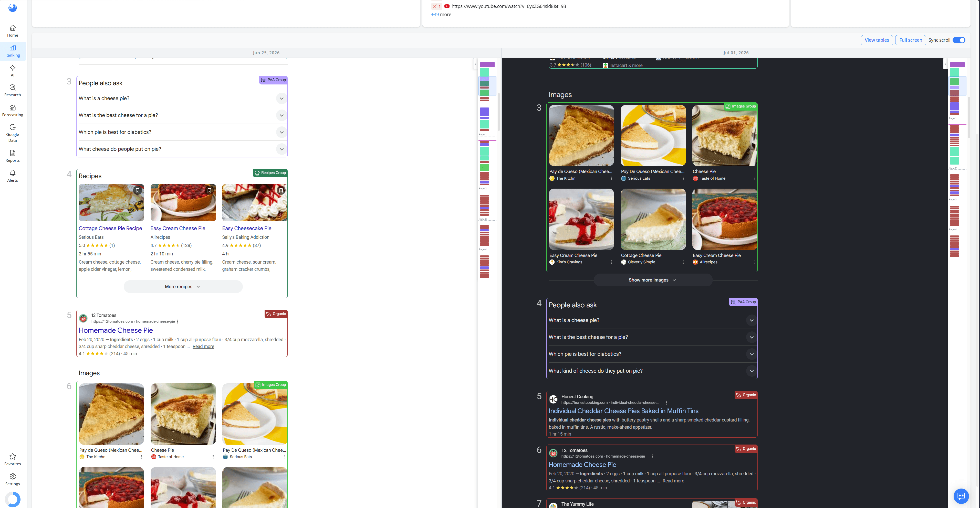980x508 pixels.
Task: Open the Alerts sidebar section
Action: 13,176
